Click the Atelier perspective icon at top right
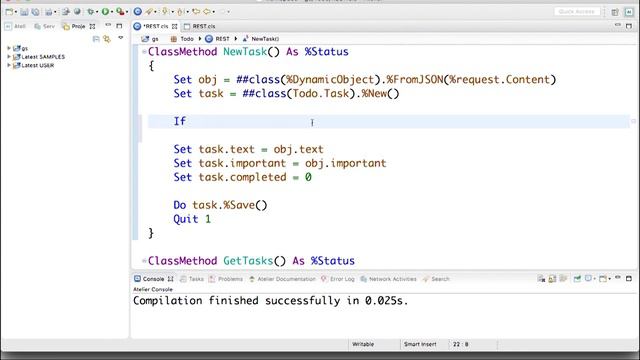The width and height of the screenshot is (640, 360). tap(629, 12)
